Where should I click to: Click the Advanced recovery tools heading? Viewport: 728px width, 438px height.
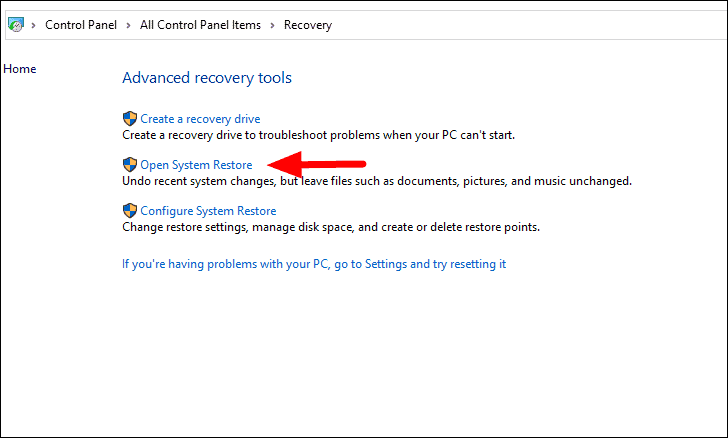click(x=207, y=78)
